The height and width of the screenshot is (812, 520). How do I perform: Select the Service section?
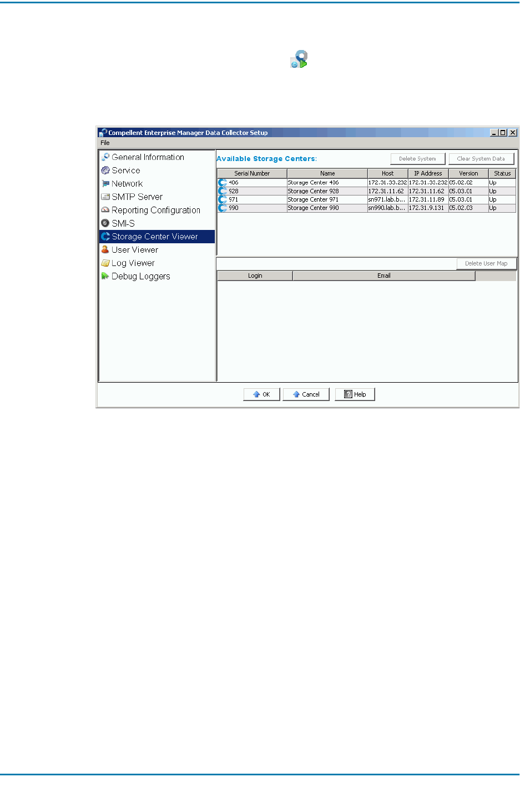[126, 171]
